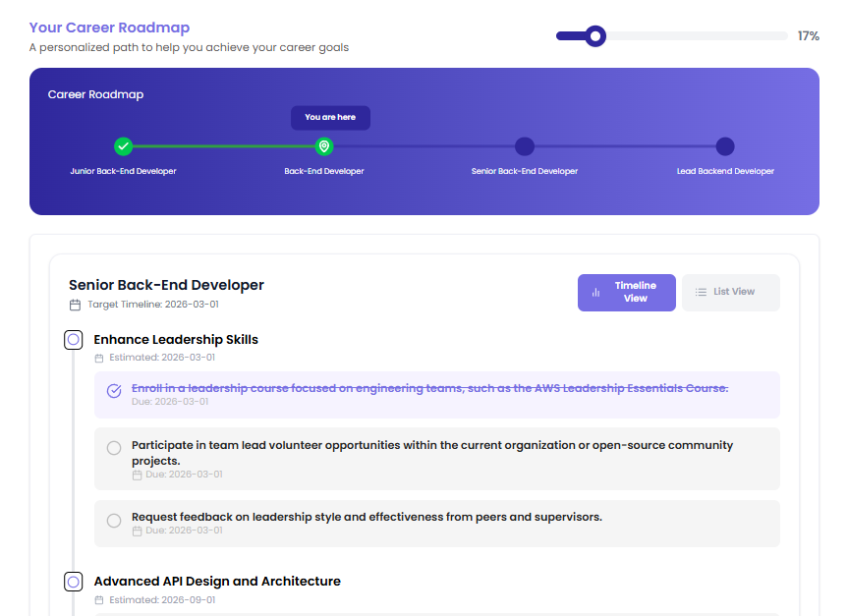Image resolution: width=848 pixels, height=616 pixels.
Task: Click the list icon in List View
Action: point(701,292)
